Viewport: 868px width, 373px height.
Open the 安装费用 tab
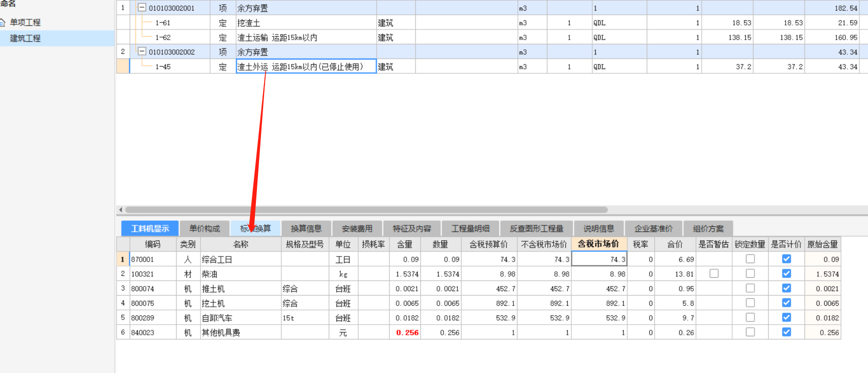click(x=357, y=228)
